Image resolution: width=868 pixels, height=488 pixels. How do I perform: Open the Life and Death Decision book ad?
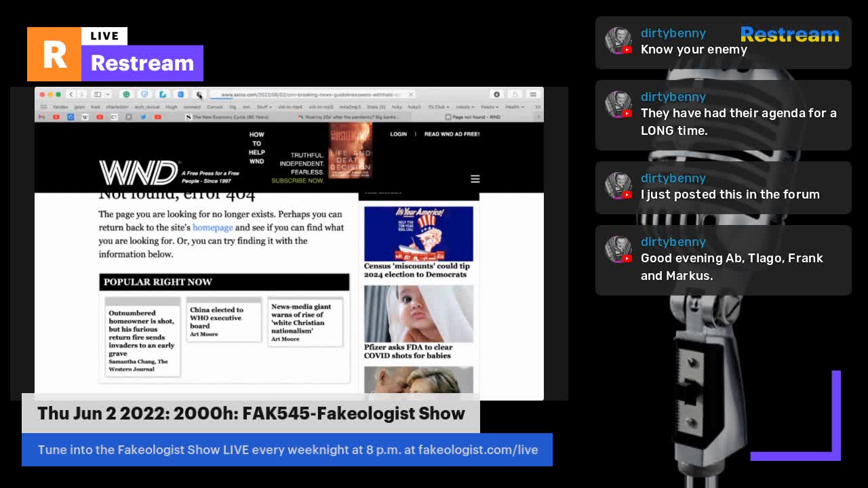click(350, 150)
